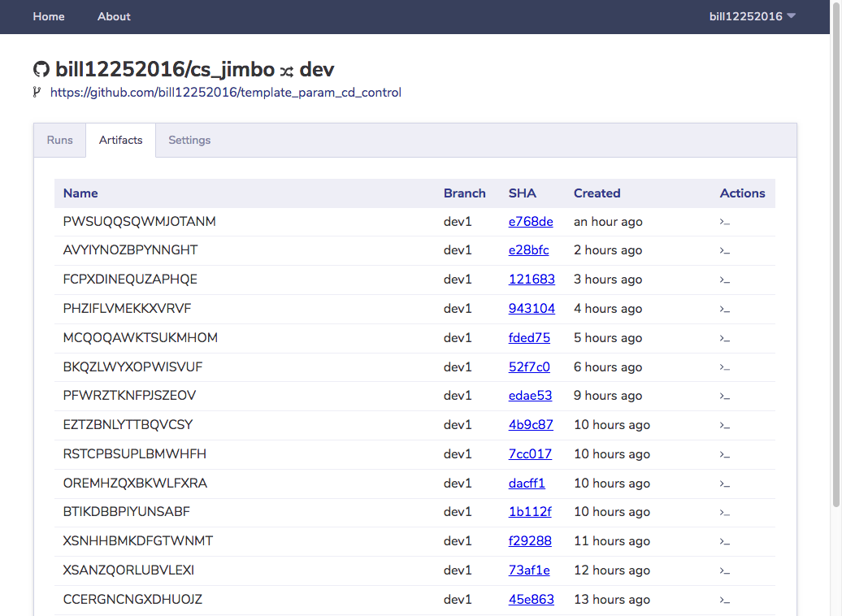Screen dimensions: 842x616
Task: Click the SHA column header
Action: coord(521,193)
